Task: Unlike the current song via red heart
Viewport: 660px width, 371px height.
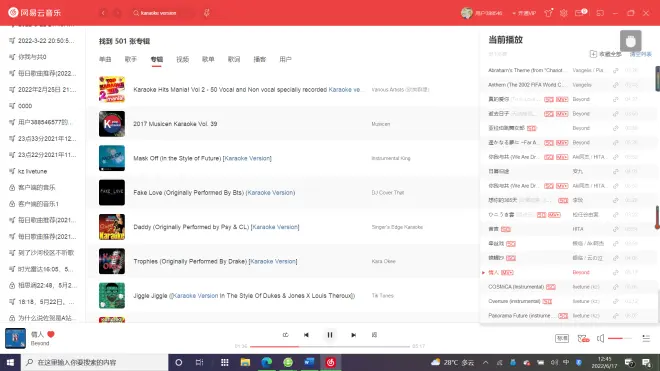Action: 51,334
